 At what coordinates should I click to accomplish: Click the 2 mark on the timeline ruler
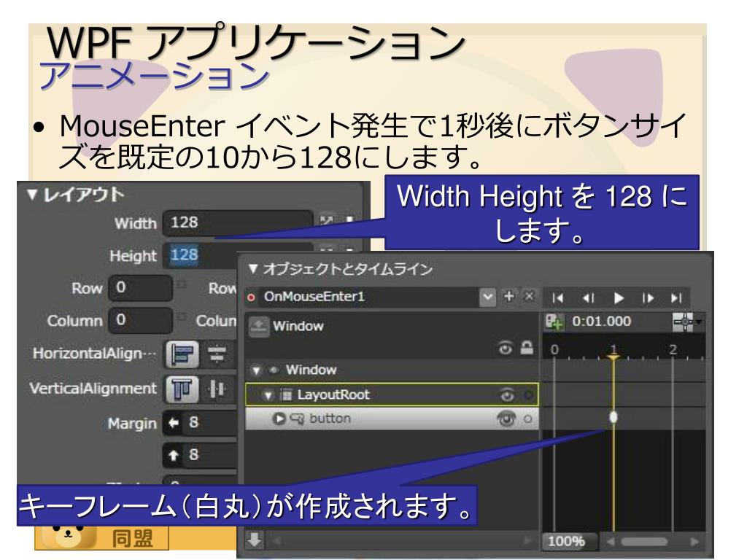coord(673,349)
